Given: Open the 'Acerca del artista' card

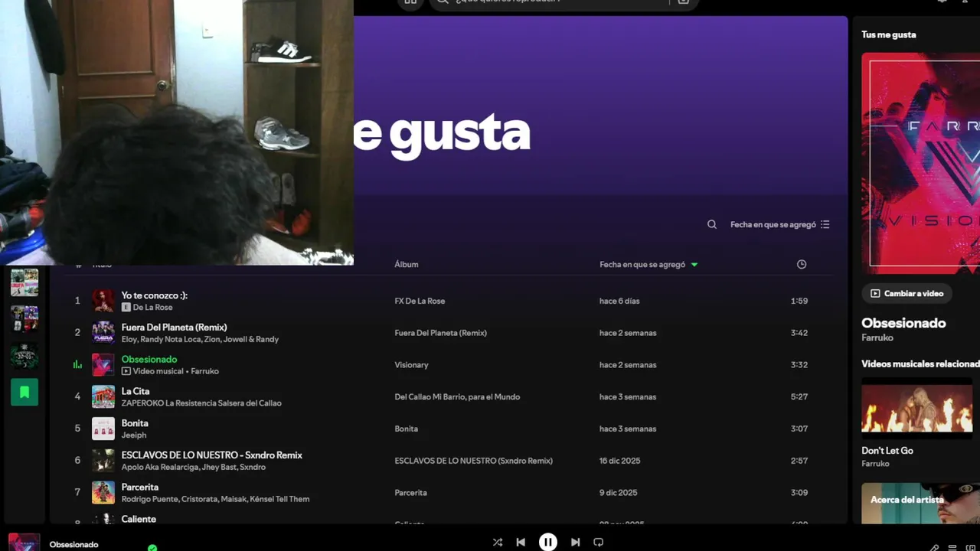Looking at the screenshot, I should (920, 504).
